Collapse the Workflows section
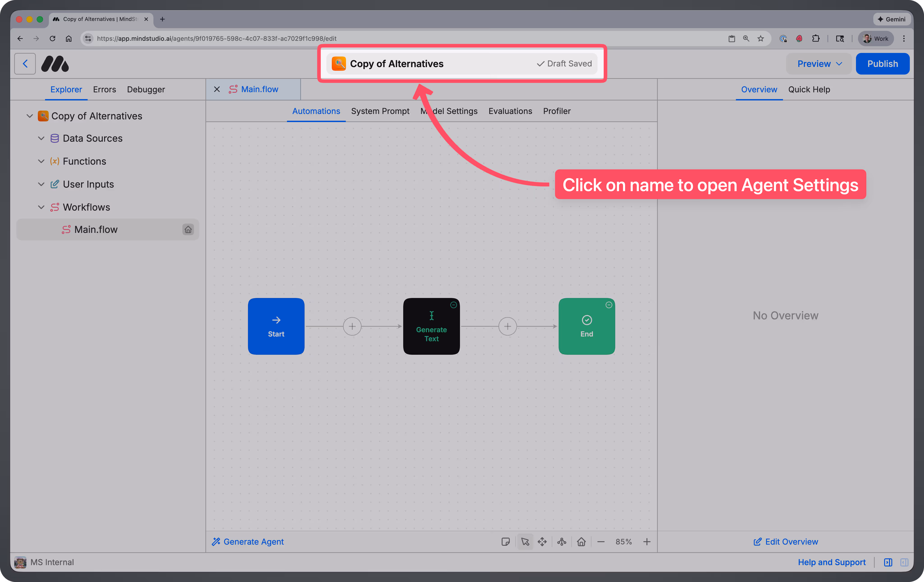This screenshot has width=924, height=582. click(41, 207)
